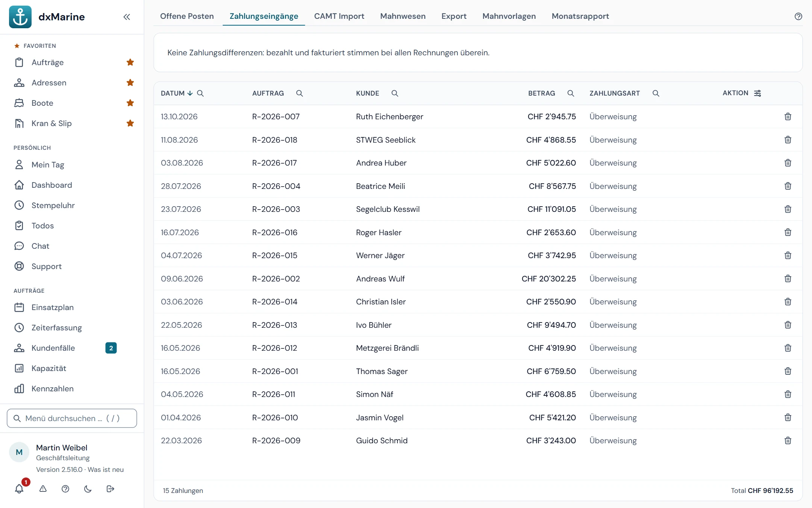Open the help circle icon in sidebar footer

65,489
